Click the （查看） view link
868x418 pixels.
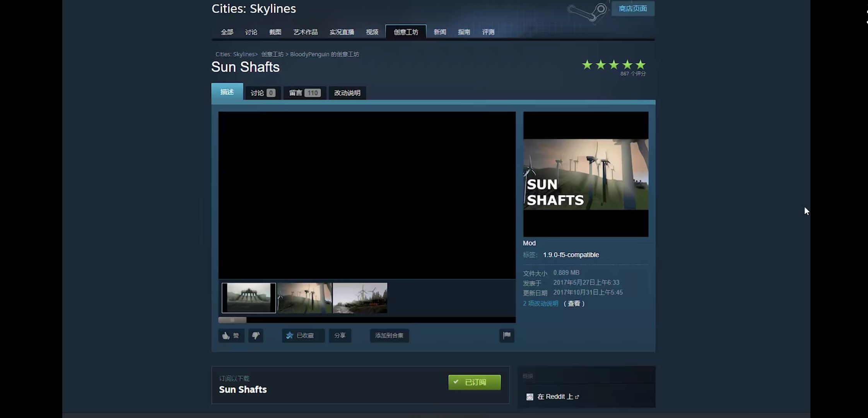[574, 303]
